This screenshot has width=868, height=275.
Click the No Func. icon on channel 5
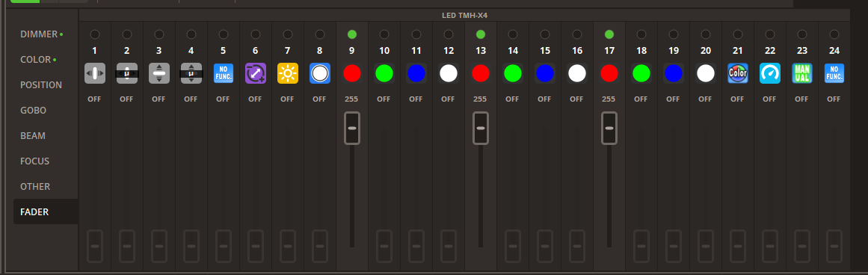pos(223,73)
